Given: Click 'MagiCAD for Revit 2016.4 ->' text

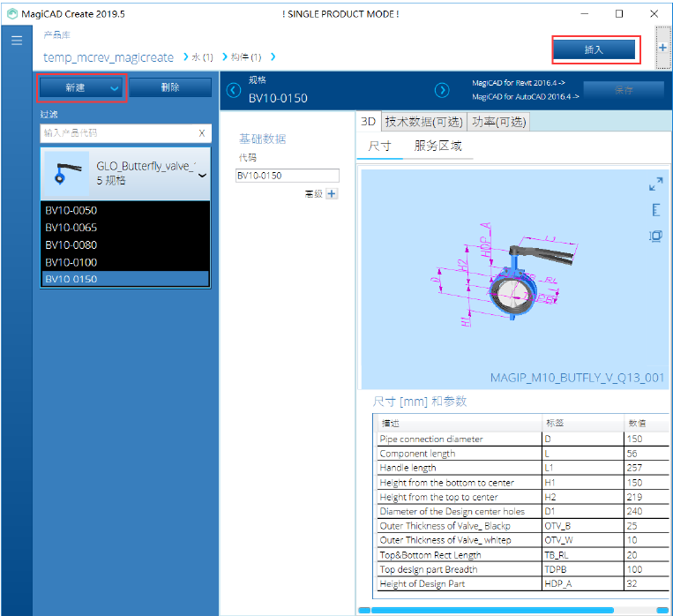Looking at the screenshot, I should pyautogui.click(x=519, y=83).
